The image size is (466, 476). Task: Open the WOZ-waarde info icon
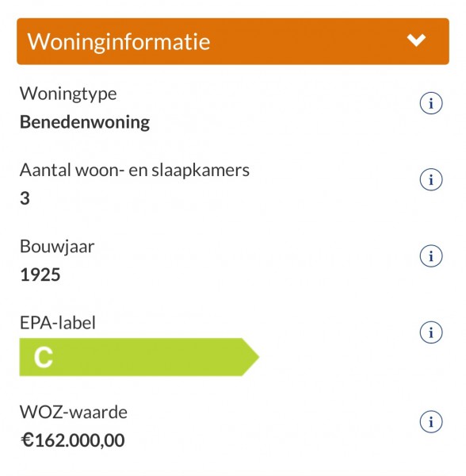(x=431, y=421)
